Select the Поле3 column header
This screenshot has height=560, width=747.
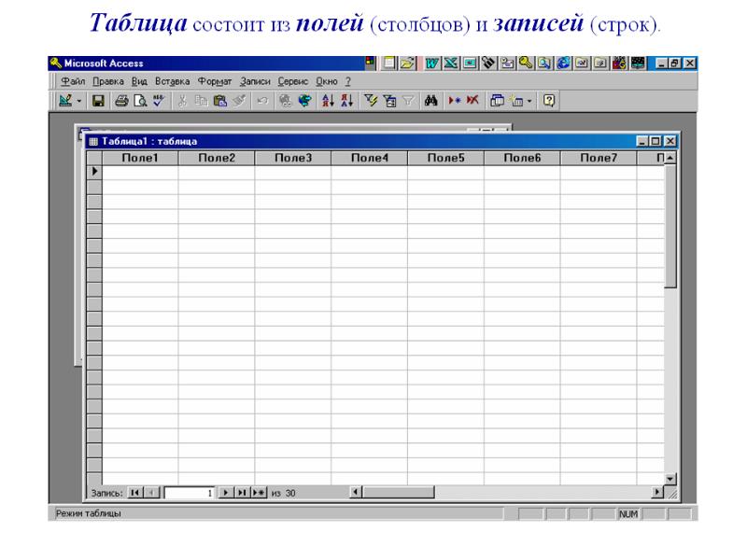click(x=292, y=158)
